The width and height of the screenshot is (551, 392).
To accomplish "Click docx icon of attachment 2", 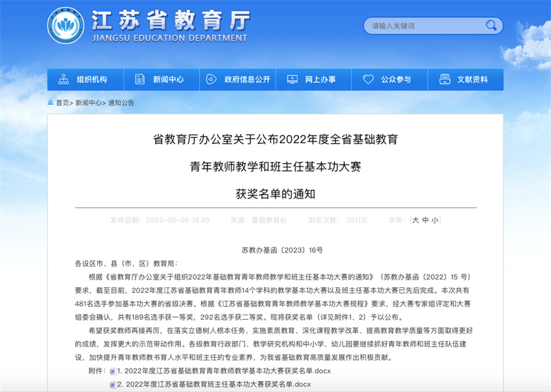I will (113, 384).
